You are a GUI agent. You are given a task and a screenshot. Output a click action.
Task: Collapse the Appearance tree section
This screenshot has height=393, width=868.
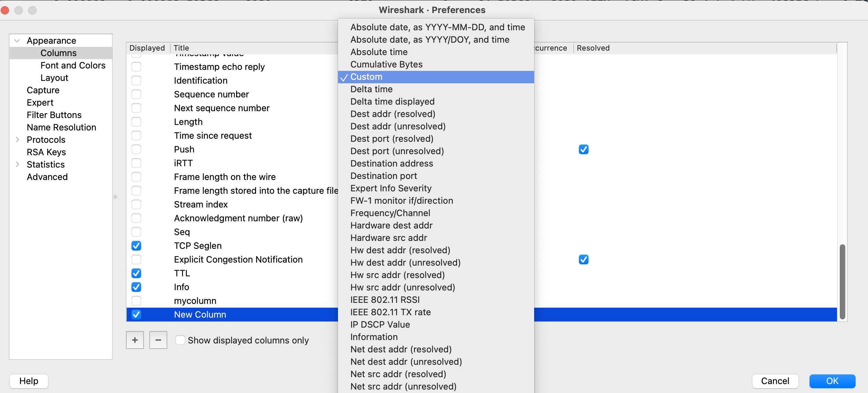(x=17, y=41)
